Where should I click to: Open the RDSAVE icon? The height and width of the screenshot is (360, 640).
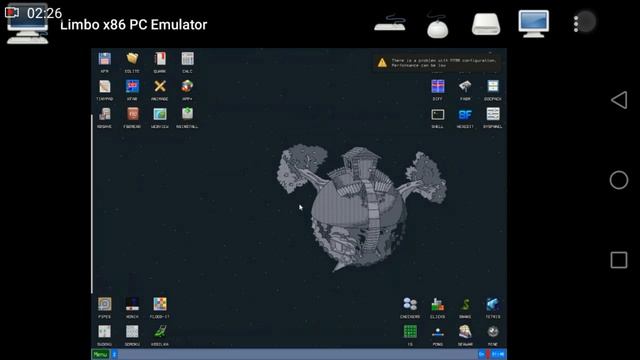pos(104,114)
